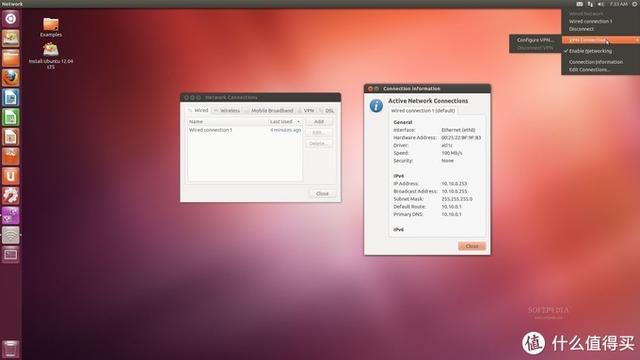640x360 pixels.
Task: Click the '4 minutes ago' last used cell
Action: click(x=285, y=130)
